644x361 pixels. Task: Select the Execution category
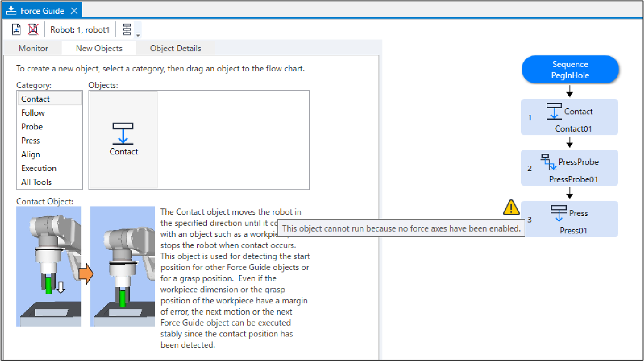39,168
